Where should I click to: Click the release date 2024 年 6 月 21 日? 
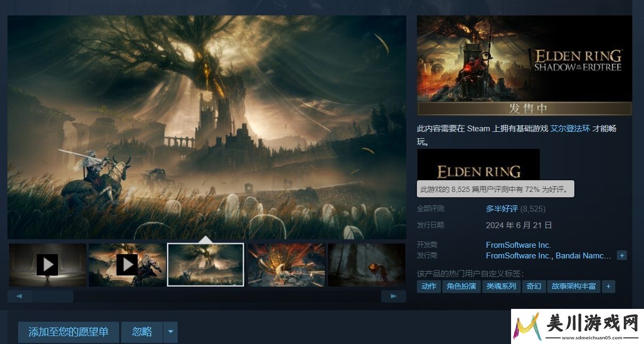click(519, 225)
